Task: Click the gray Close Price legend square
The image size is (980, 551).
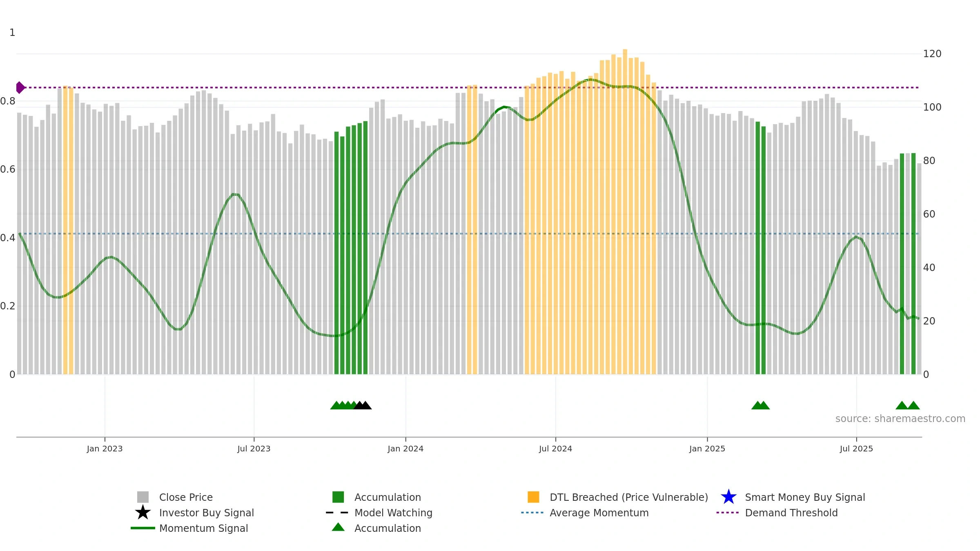Action: pos(143,497)
